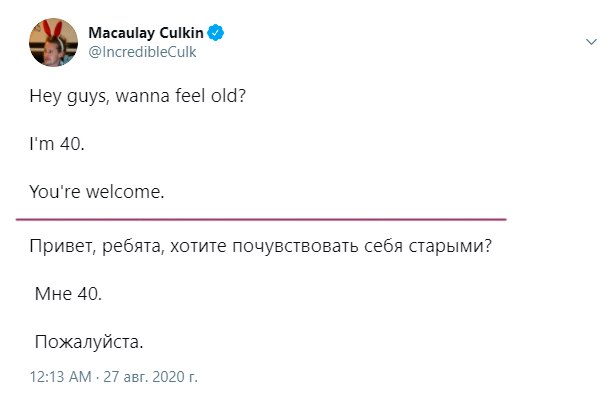
Task: Click the pink divider line
Action: pyautogui.click(x=261, y=219)
